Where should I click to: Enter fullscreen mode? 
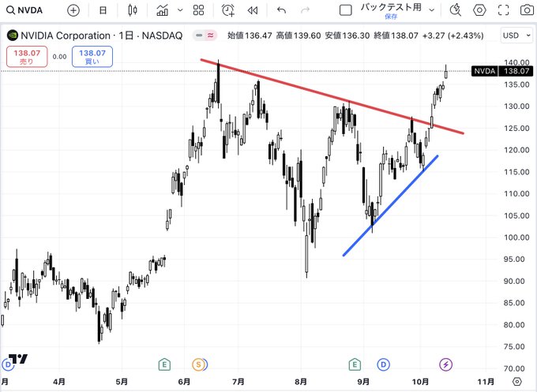click(x=504, y=10)
